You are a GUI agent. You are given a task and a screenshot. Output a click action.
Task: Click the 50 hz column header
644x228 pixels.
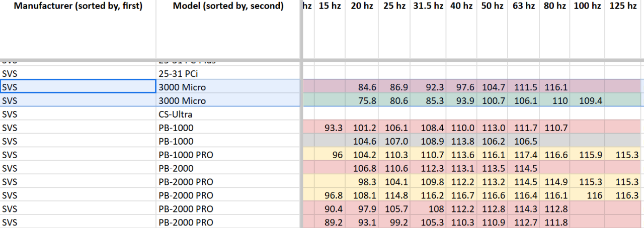point(493,29)
